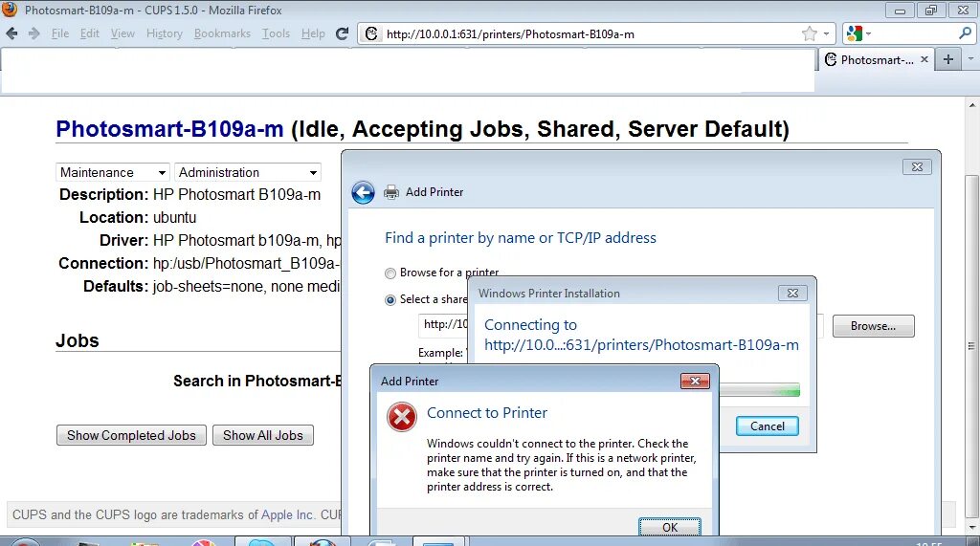Click the site identity icon in address bar

[371, 33]
